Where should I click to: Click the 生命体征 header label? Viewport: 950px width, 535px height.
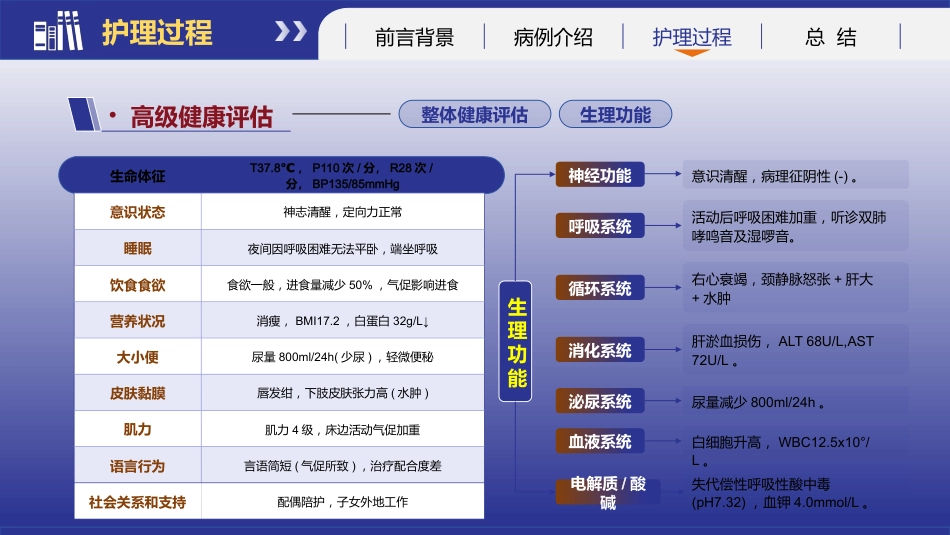138,176
